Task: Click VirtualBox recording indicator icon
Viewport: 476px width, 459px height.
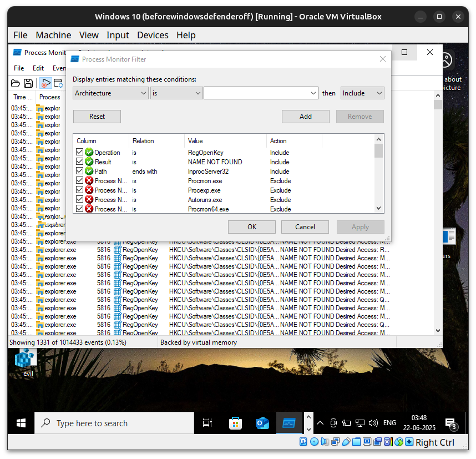Action: click(x=378, y=442)
